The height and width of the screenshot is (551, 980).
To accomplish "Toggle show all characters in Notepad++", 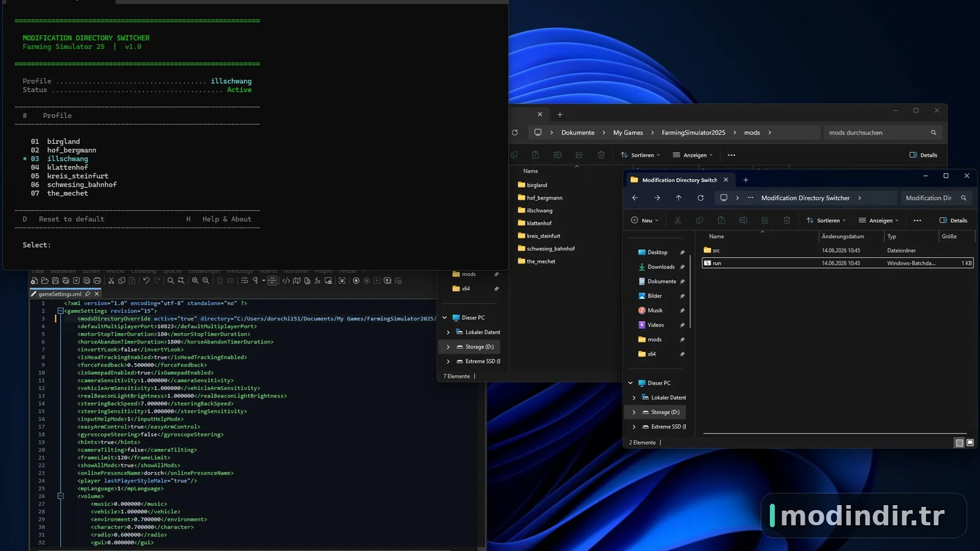I will coord(255,280).
